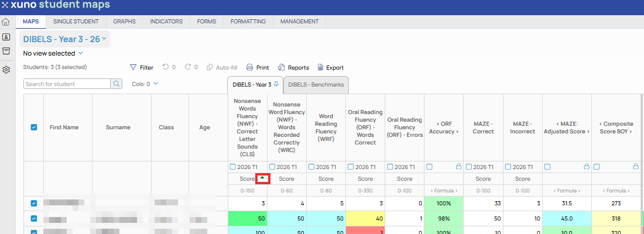Click the Word Reading Fluency (WRF) header

tap(326, 128)
